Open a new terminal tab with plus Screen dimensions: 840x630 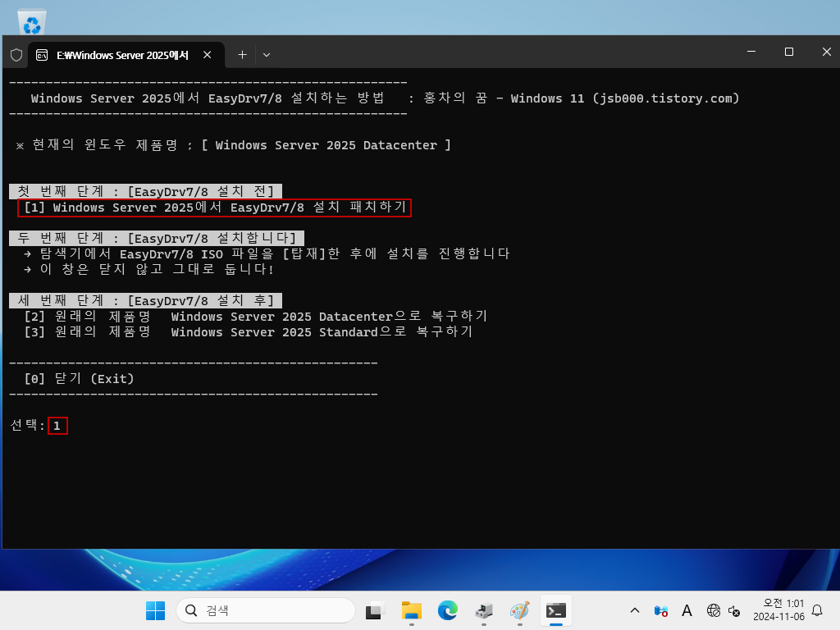tap(242, 55)
